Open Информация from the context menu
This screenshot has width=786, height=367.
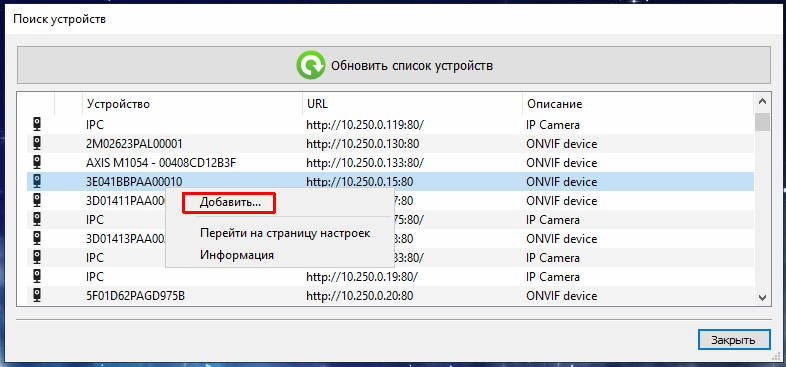[237, 255]
